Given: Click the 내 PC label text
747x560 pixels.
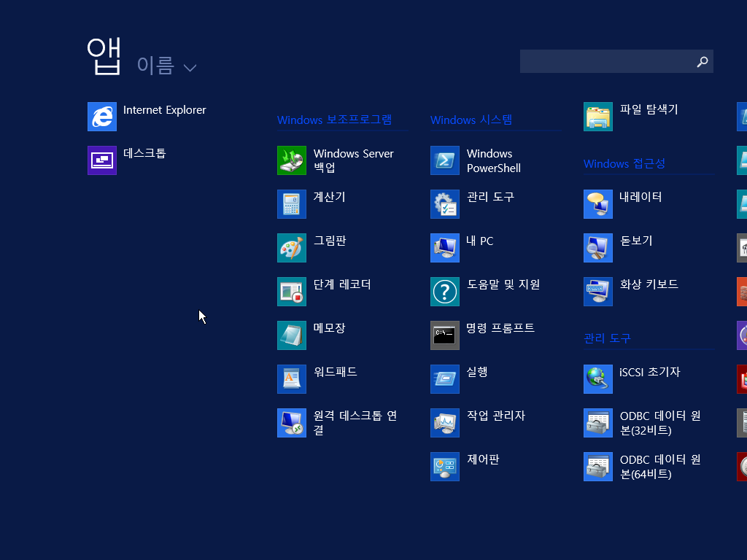Looking at the screenshot, I should pyautogui.click(x=480, y=241).
